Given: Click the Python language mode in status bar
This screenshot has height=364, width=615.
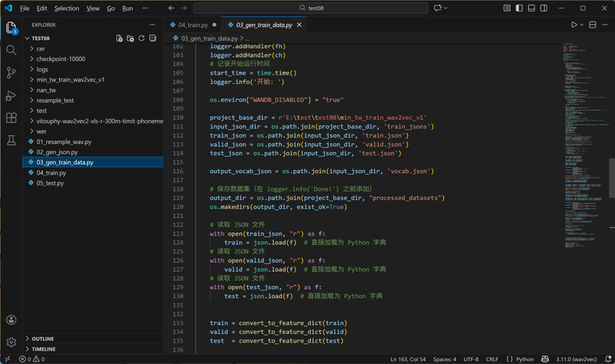Looking at the screenshot, I should pos(524,359).
